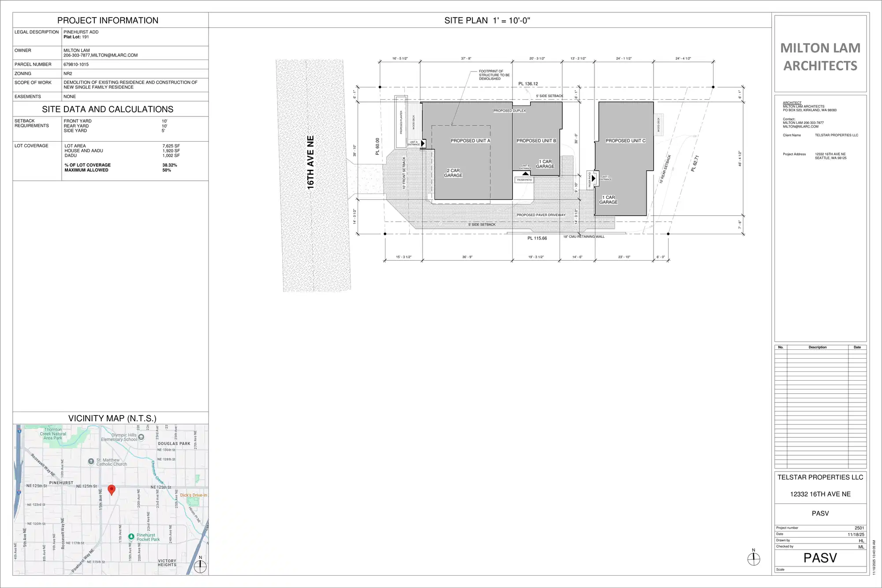Click the 16TH AVE NE street label on plan

pos(310,162)
